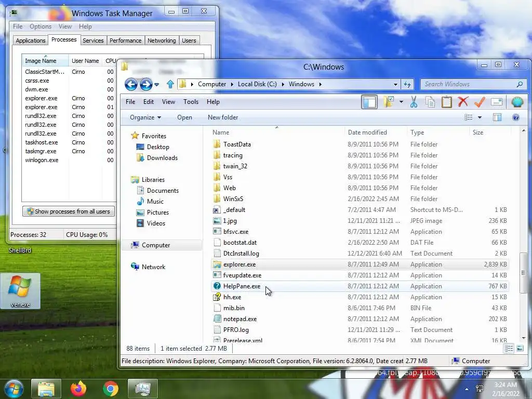This screenshot has width=532, height=399.
Task: Switch to large icons view in status bar
Action: 520,349
